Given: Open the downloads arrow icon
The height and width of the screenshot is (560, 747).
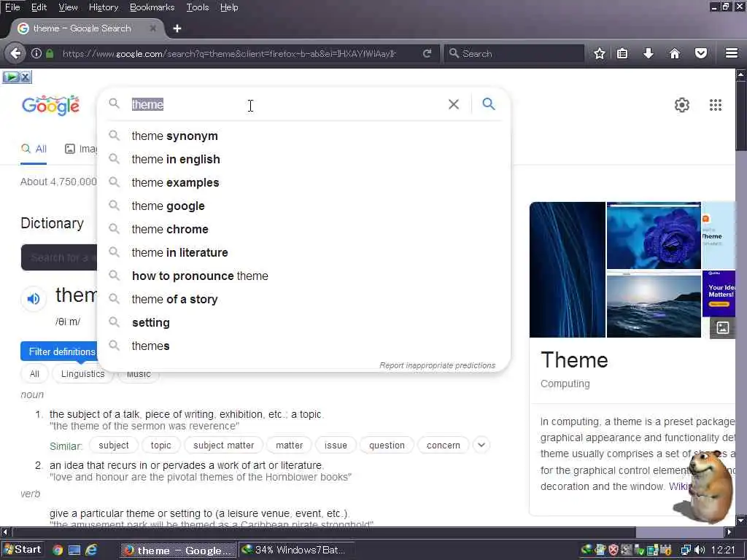Looking at the screenshot, I should pyautogui.click(x=648, y=53).
